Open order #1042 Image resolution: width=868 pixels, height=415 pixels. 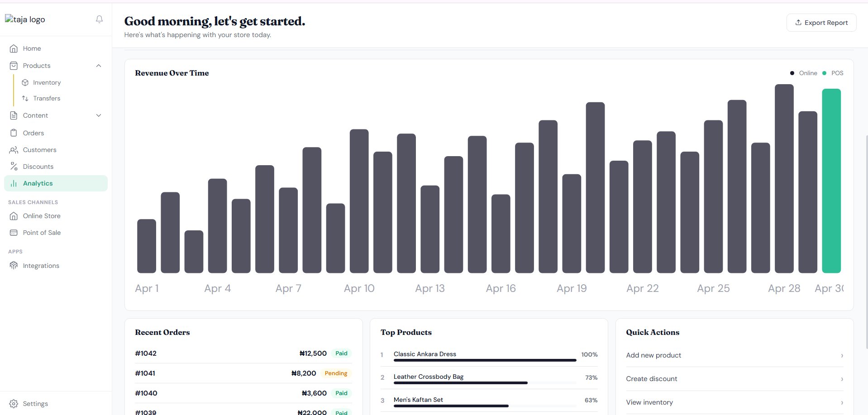point(243,353)
